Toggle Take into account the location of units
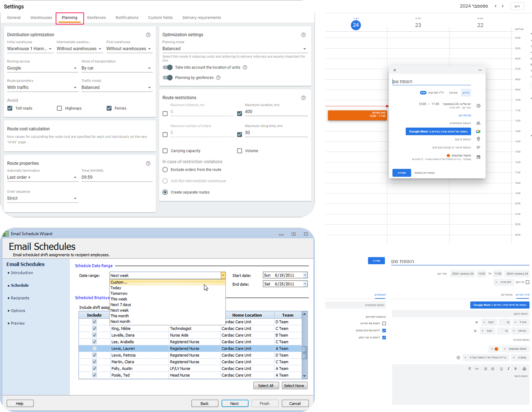The width and height of the screenshot is (532, 412). coord(168,68)
